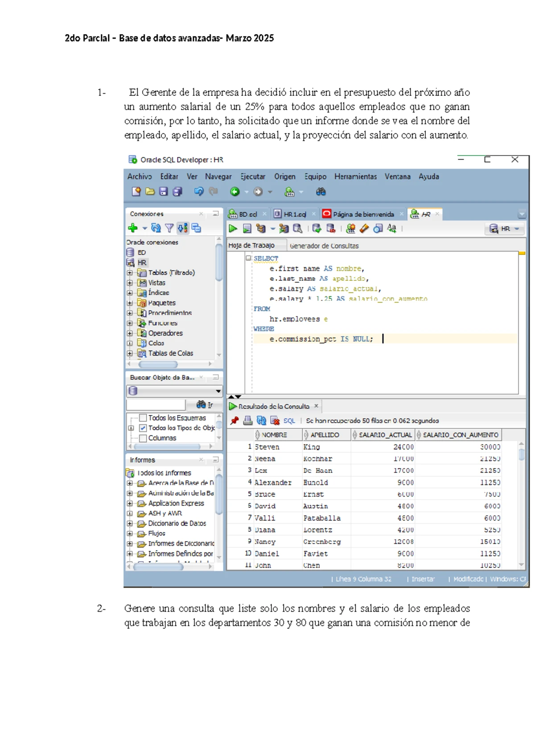The width and height of the screenshot is (535, 756).
Task: Expand the Tablas (Filtrado) tree node
Action: coord(130,273)
